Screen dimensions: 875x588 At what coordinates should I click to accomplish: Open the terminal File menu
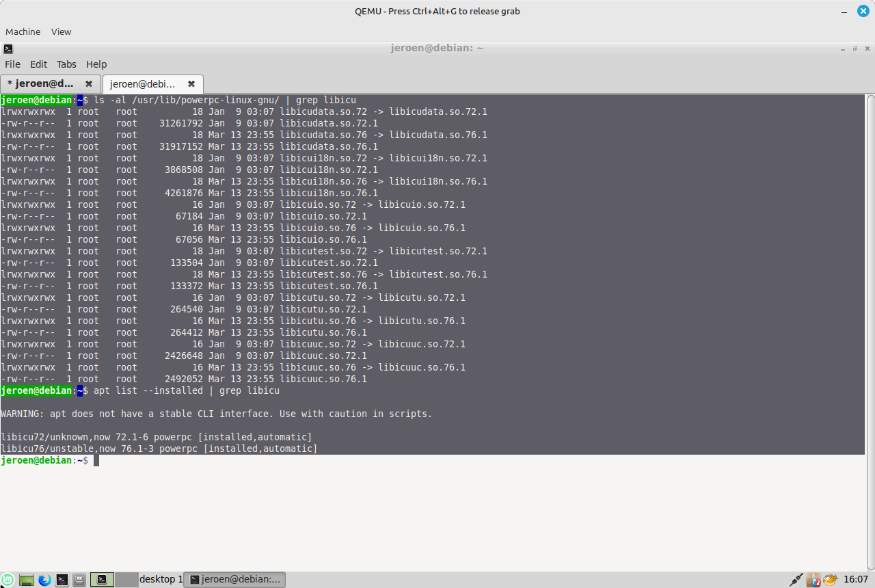click(x=12, y=64)
